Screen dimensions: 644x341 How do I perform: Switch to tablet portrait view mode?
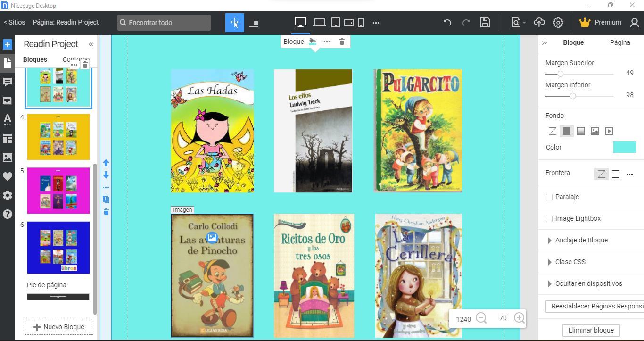(x=336, y=23)
